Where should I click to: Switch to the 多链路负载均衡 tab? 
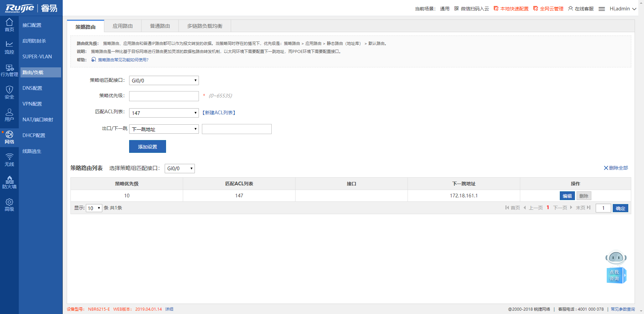click(205, 26)
